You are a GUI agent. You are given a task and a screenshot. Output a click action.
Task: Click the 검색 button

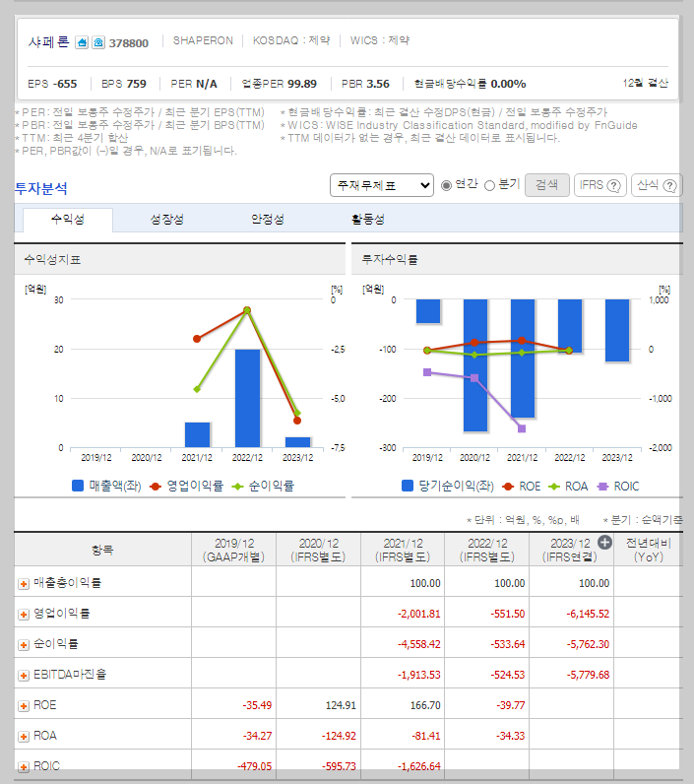[547, 185]
